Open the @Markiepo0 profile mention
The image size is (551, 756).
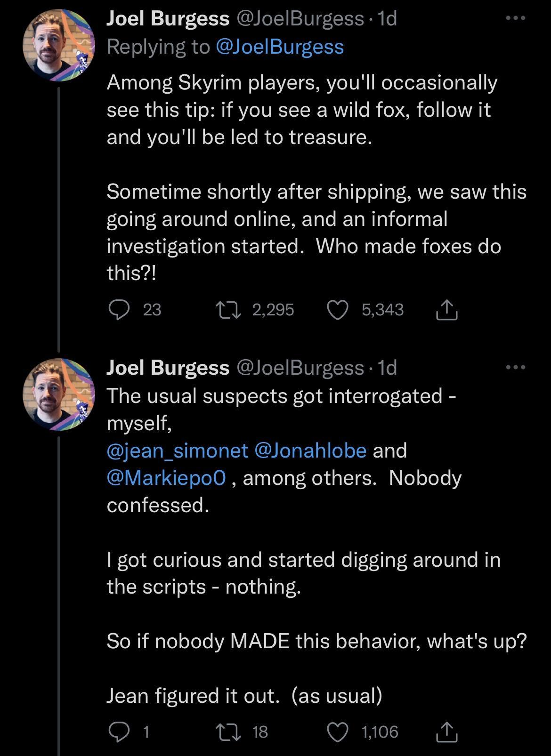167,478
